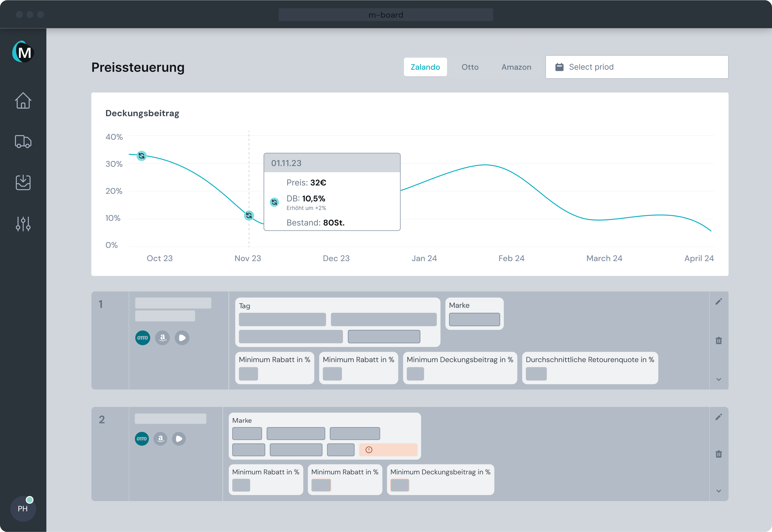Click the Amazon channel icon in rule 2
The image size is (772, 532).
160,439
